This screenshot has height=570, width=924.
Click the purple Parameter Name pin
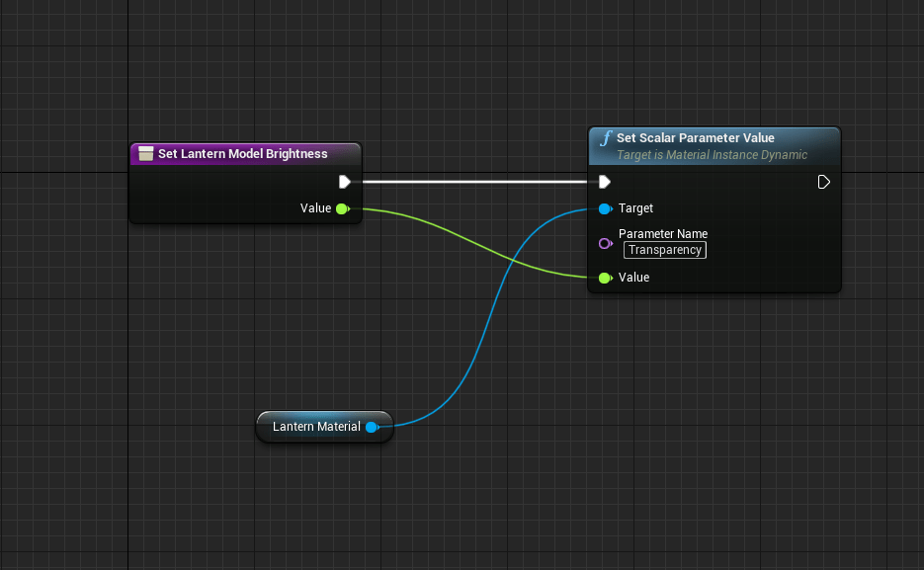[605, 243]
